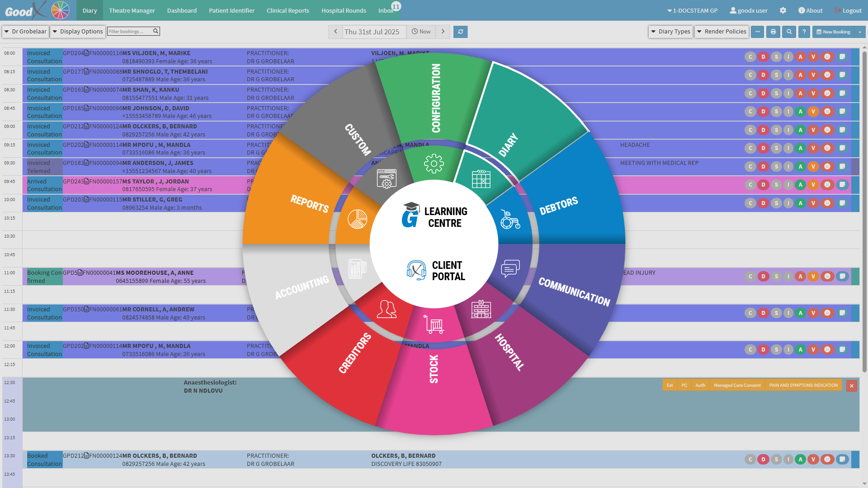The height and width of the screenshot is (488, 868).
Task: Focus the Filter bookings input field
Action: point(130,31)
